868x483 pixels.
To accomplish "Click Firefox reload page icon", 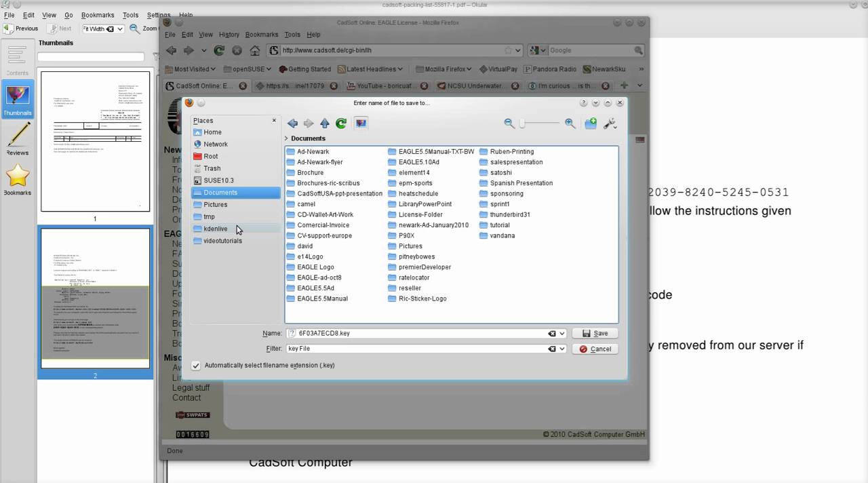I will coord(219,50).
